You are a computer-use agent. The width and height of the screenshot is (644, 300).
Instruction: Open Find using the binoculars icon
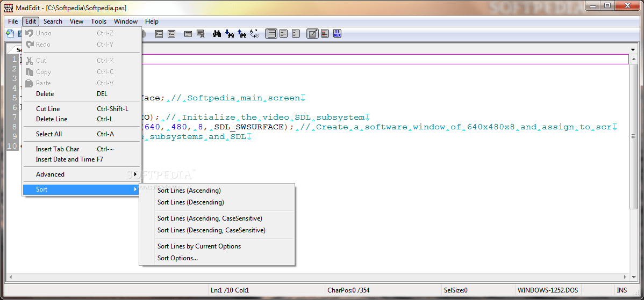(217, 34)
